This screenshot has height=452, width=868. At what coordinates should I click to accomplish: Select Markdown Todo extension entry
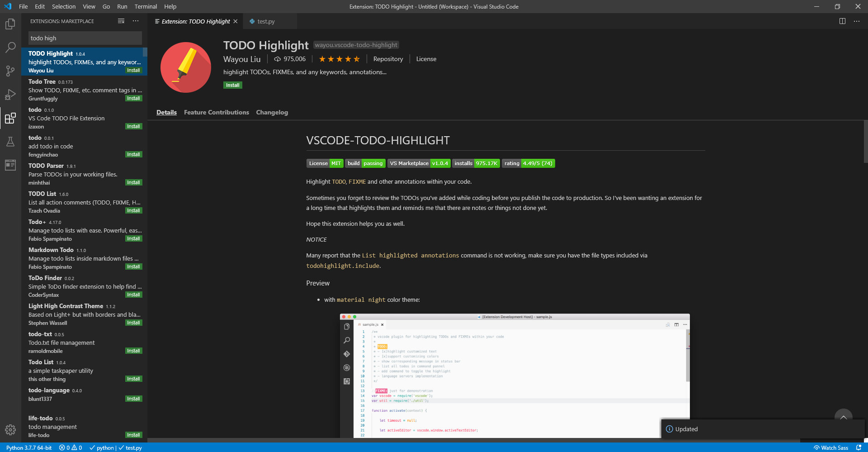[85, 258]
